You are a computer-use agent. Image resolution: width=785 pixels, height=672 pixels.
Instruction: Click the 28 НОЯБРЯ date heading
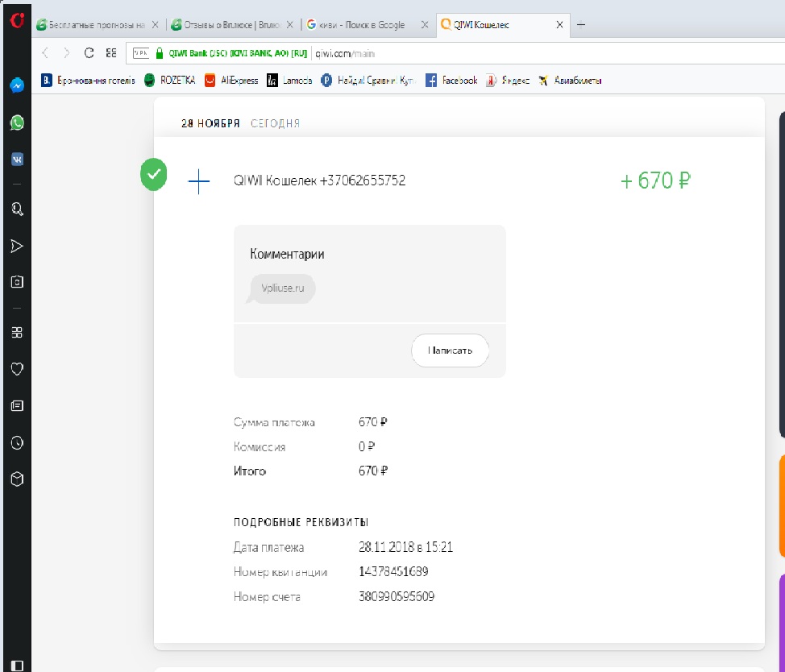pyautogui.click(x=210, y=123)
